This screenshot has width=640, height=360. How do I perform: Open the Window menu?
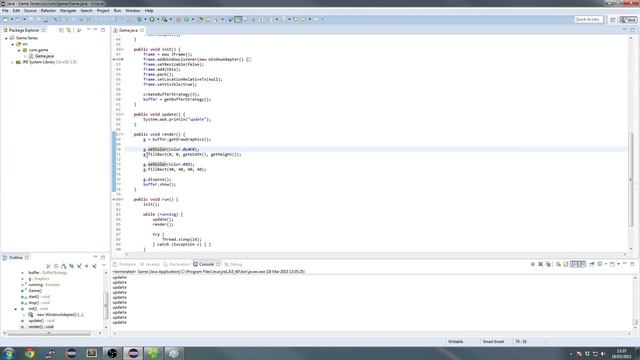click(133, 11)
